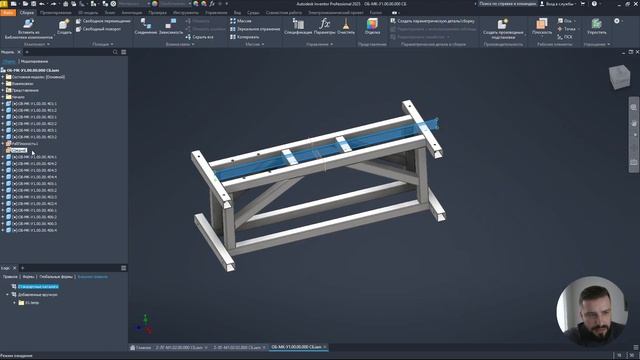Select the Точка work point tool
This screenshot has width=640, height=360.
(567, 29)
